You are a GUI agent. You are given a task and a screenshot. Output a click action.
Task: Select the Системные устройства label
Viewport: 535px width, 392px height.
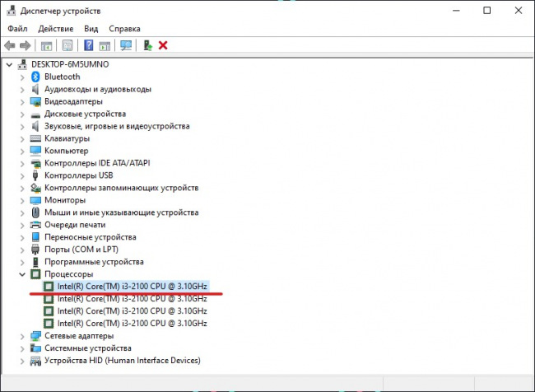pyautogui.click(x=88, y=348)
